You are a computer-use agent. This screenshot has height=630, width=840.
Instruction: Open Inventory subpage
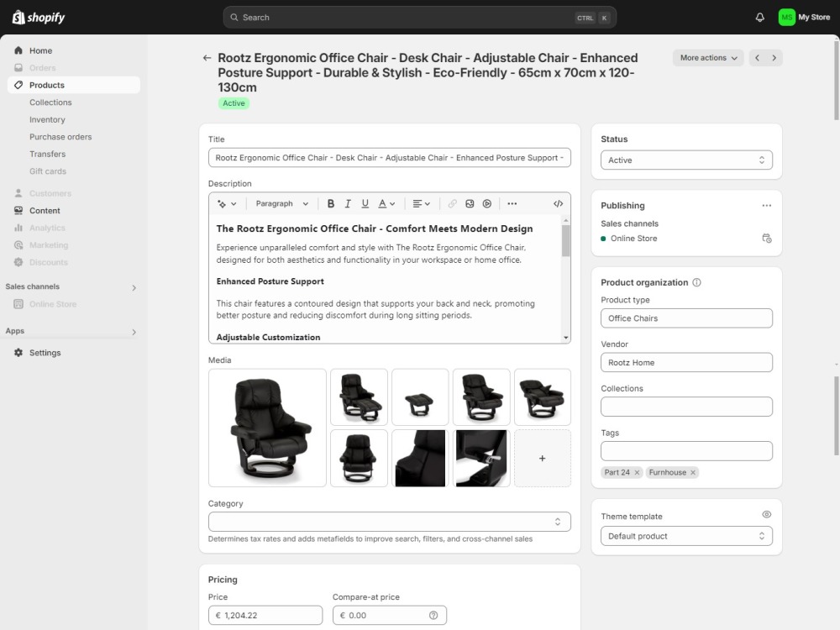click(x=47, y=119)
